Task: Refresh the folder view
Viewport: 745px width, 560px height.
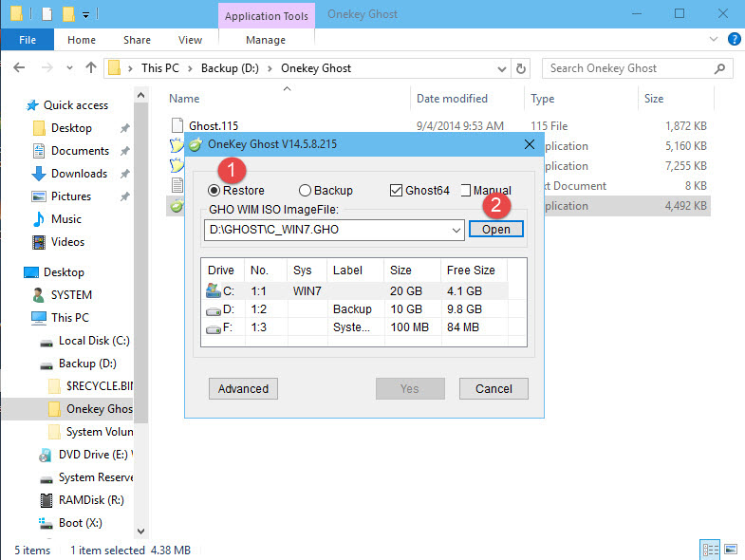Action: [x=521, y=69]
